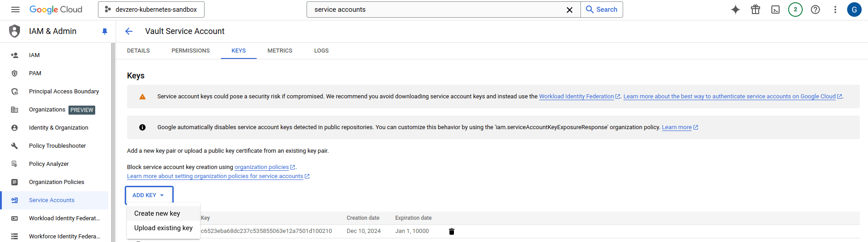Go back using the left arrow
Screen dimensions: 868x242
129,31
